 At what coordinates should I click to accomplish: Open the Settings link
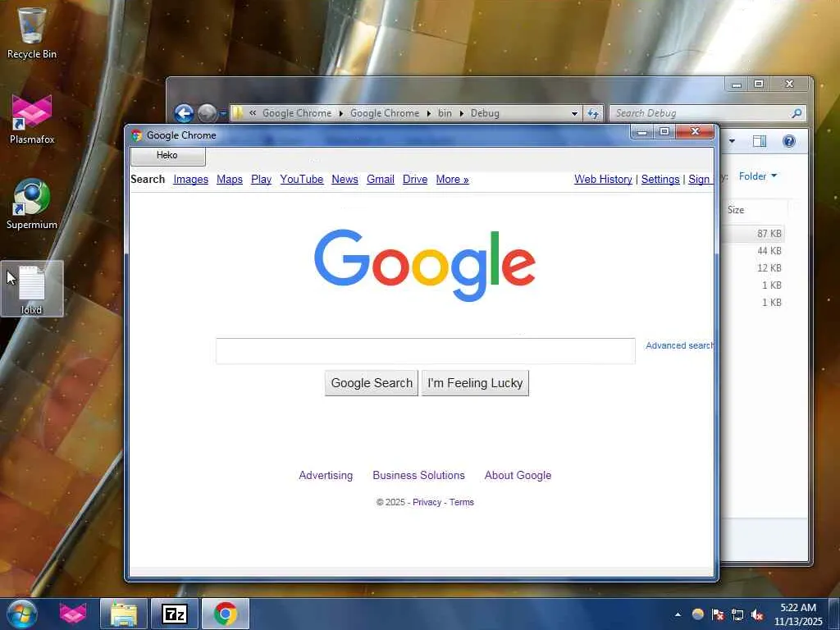click(660, 180)
